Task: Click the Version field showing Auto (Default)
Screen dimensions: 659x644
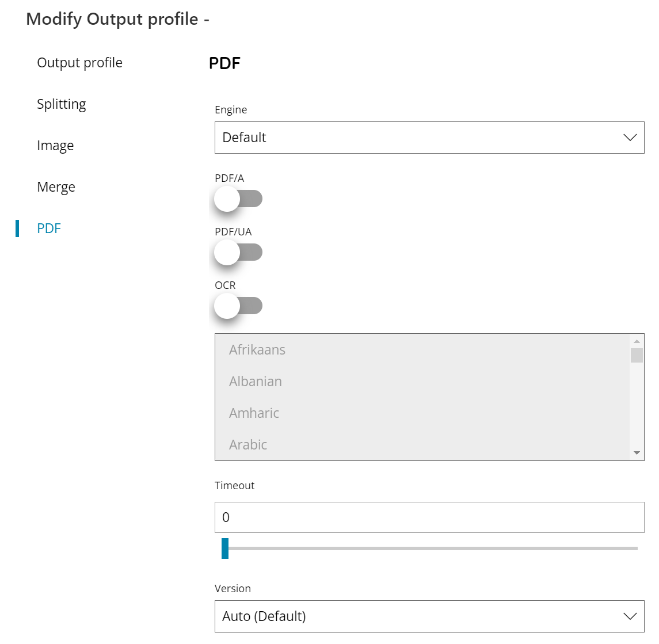Action: (x=429, y=616)
